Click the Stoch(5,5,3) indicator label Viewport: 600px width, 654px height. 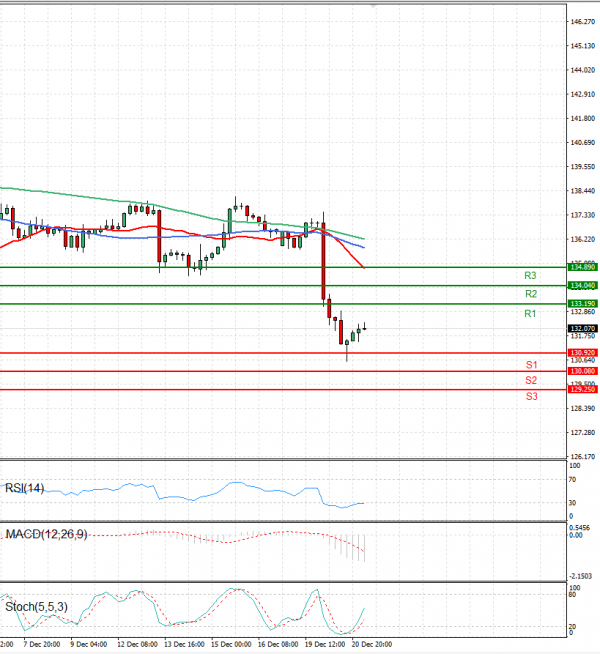pos(36,606)
